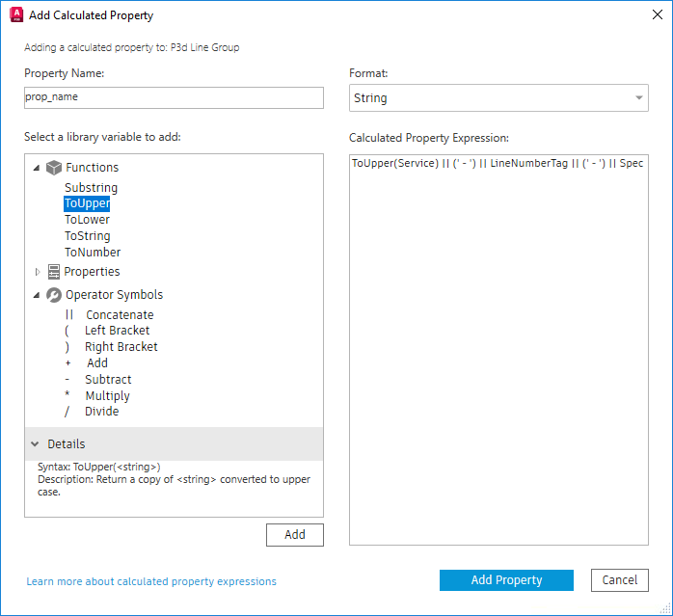The width and height of the screenshot is (673, 616).
Task: Open the calculated property expressions help link
Action: coord(151,582)
